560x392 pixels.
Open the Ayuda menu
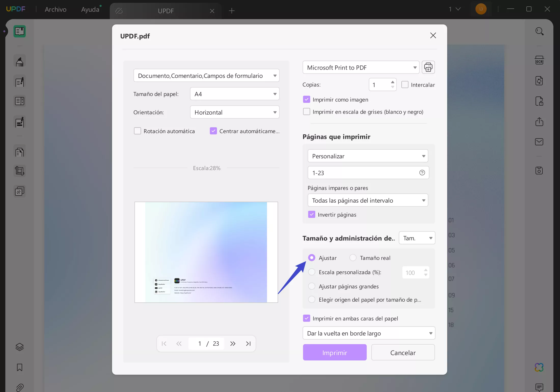pos(90,9)
